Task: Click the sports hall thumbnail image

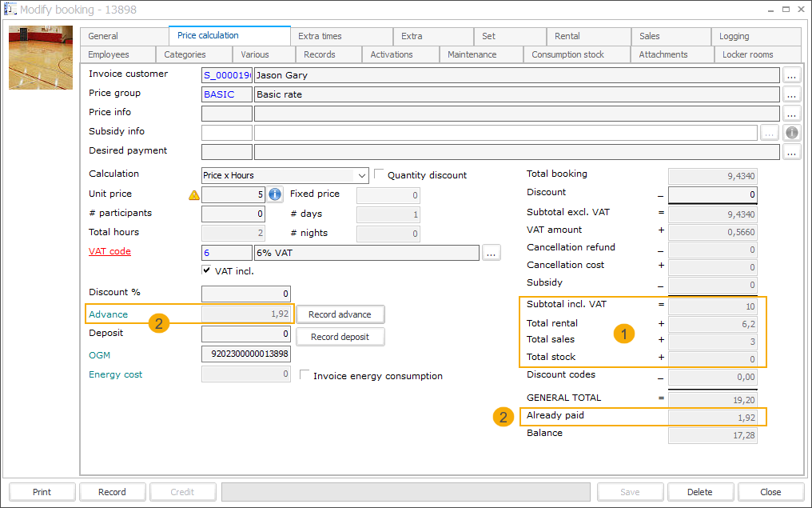Action: coord(40,58)
